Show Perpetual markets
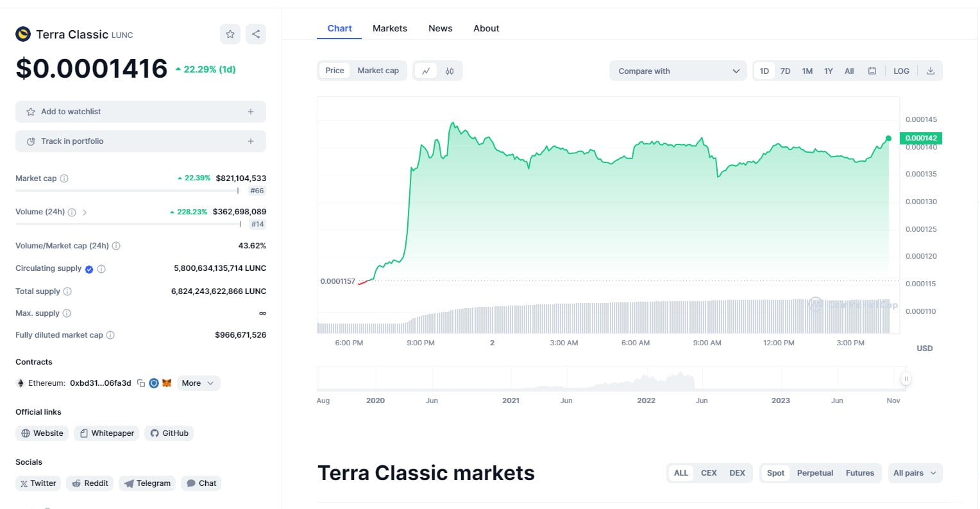The height and width of the screenshot is (509, 980). tap(815, 473)
